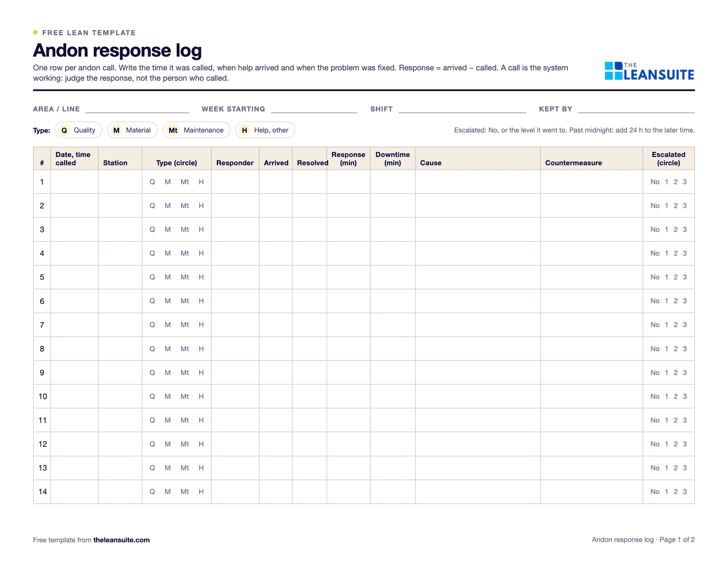728x563 pixels.
Task: Circle escalation level 2 in row 6
Action: (676, 301)
